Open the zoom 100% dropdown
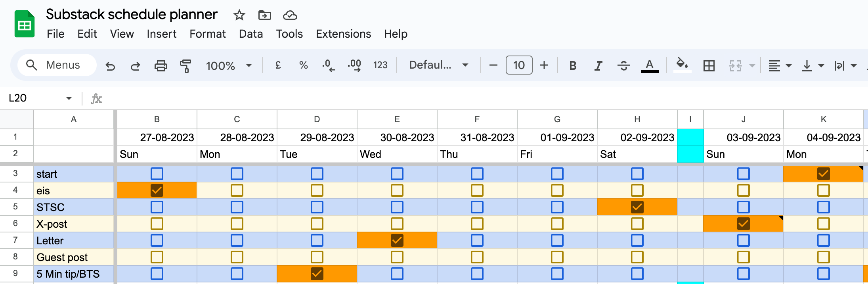The width and height of the screenshot is (868, 284). (229, 65)
